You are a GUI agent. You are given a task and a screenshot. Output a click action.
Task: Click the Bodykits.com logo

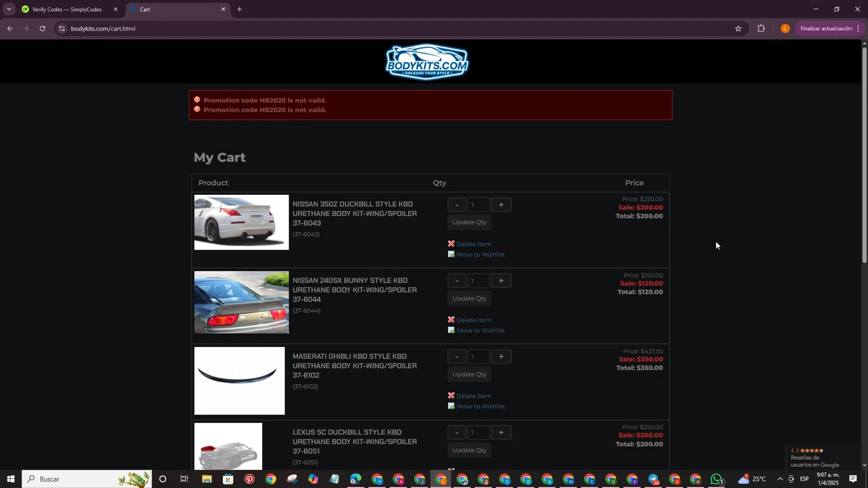click(427, 61)
